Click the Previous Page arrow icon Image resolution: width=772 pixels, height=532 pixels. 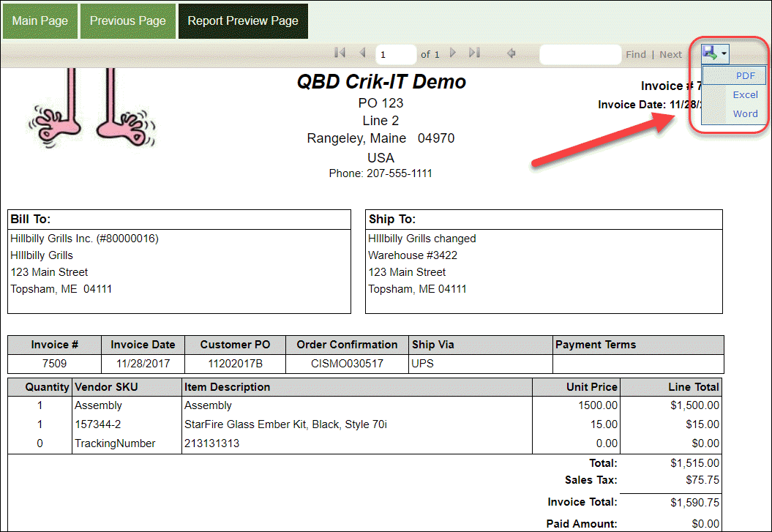(362, 53)
